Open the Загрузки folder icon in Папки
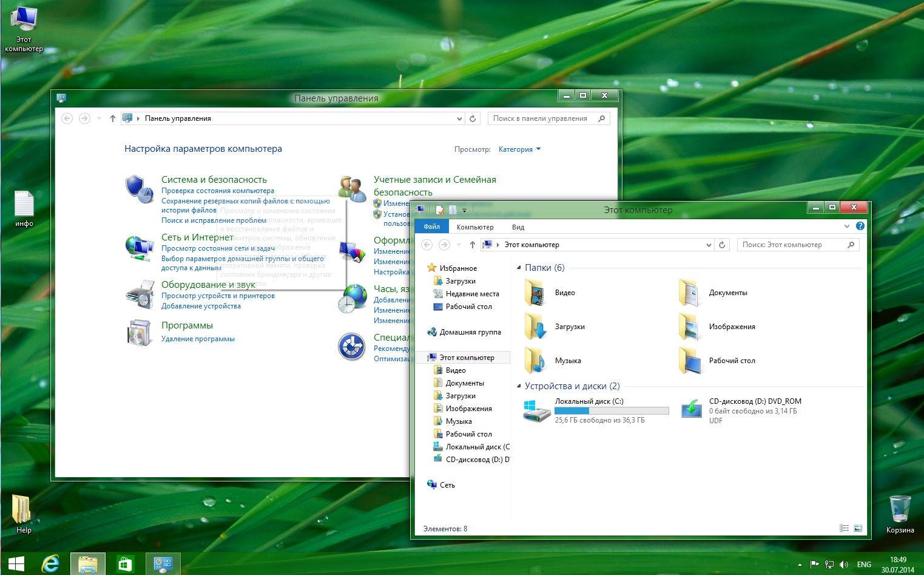This screenshot has width=924, height=575. pos(536,327)
